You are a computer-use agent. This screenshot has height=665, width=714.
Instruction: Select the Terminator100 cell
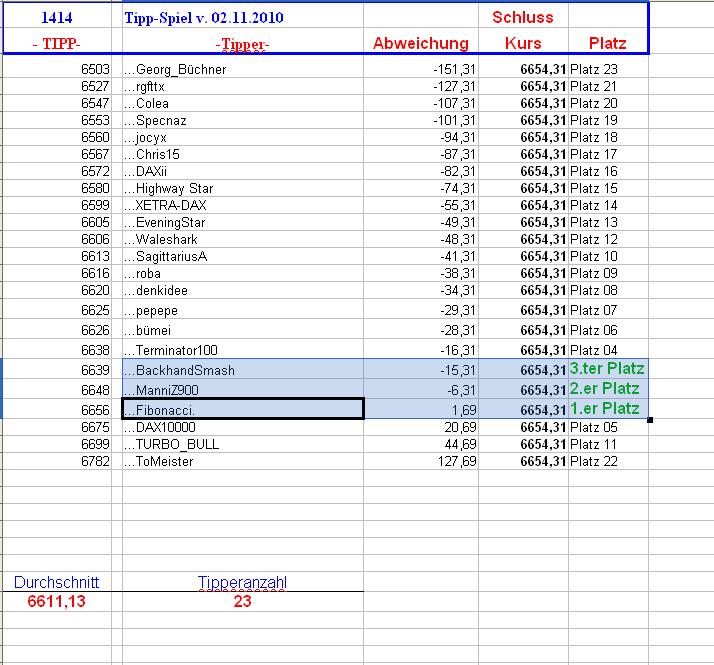coord(243,349)
